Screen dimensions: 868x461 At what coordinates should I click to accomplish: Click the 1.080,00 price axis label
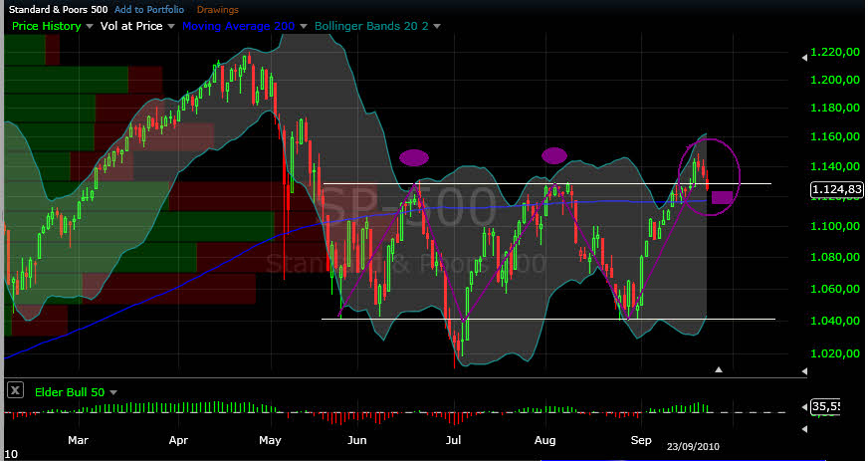coord(835,257)
